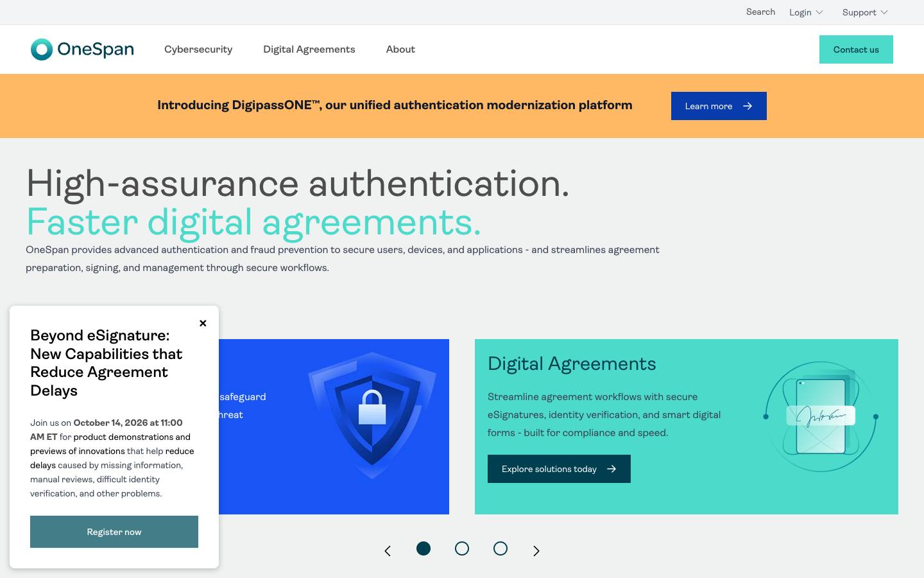Image resolution: width=924 pixels, height=578 pixels.
Task: Click the Introducing DigipassONE banner text
Action: click(395, 105)
